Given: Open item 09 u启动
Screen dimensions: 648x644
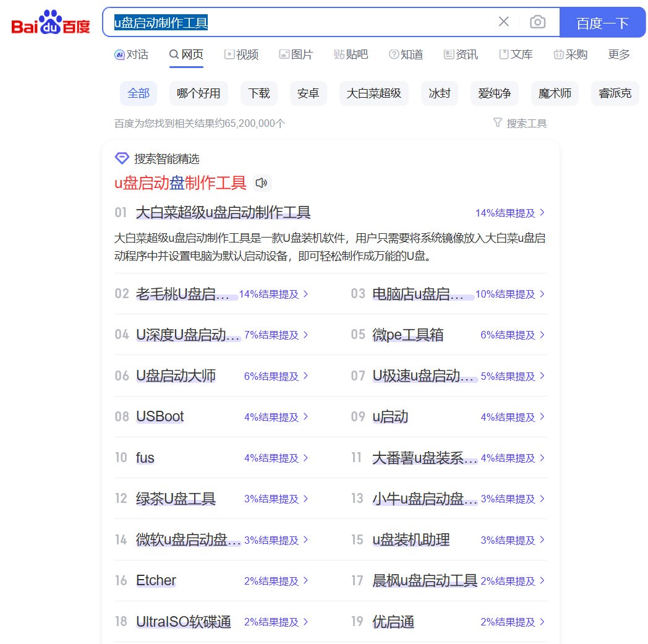Looking at the screenshot, I should pos(390,417).
